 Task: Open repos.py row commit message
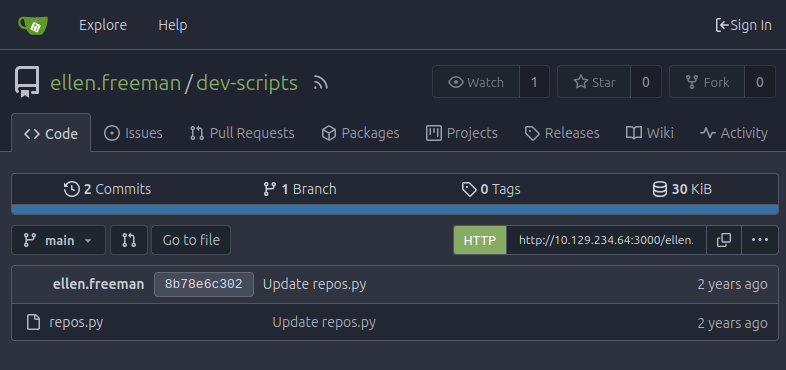click(x=324, y=322)
